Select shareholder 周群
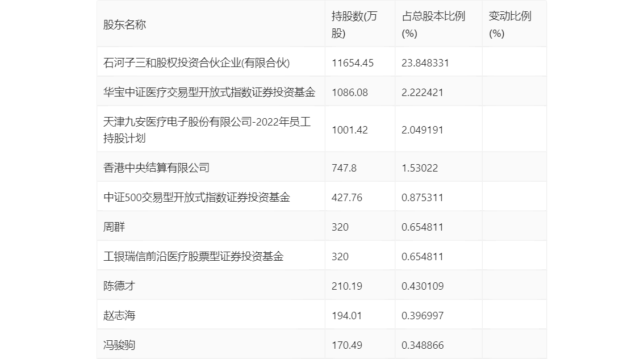This screenshot has width=644, height=359. (114, 227)
